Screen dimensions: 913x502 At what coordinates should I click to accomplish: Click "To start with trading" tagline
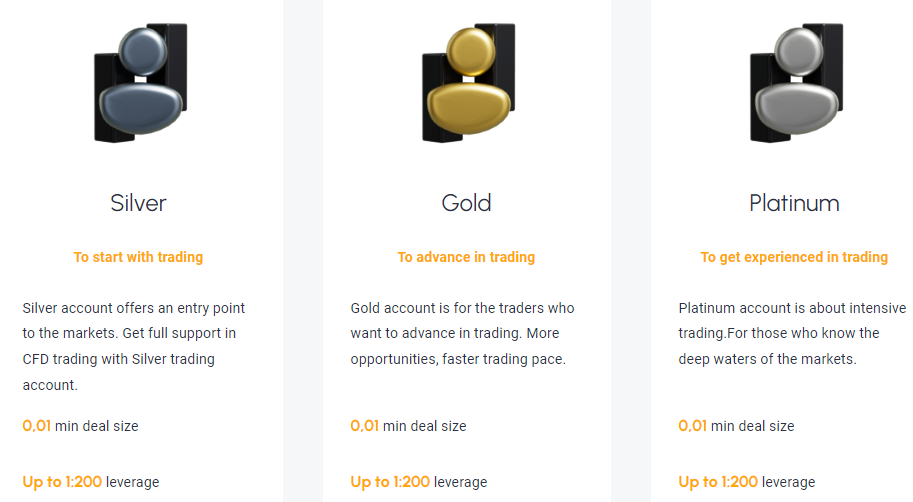138,257
